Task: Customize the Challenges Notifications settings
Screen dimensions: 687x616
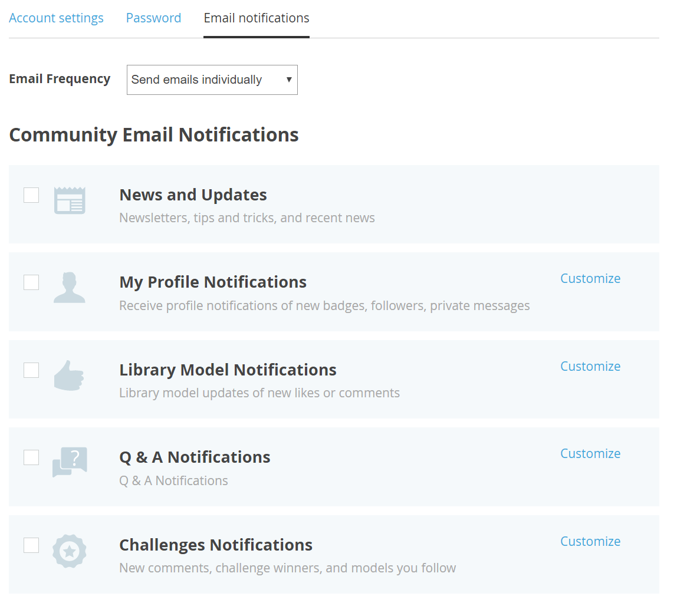Action: point(590,542)
